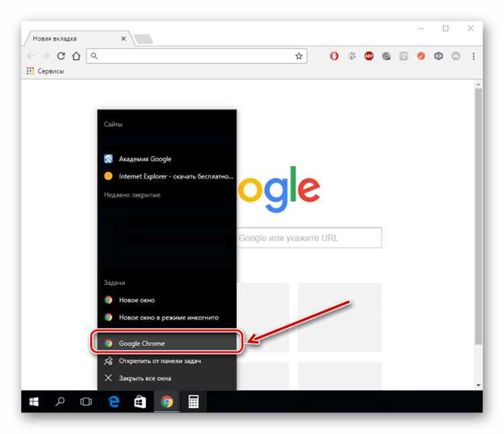Click the ABP adblock extension icon
This screenshot has width=504, height=434.
click(x=369, y=56)
